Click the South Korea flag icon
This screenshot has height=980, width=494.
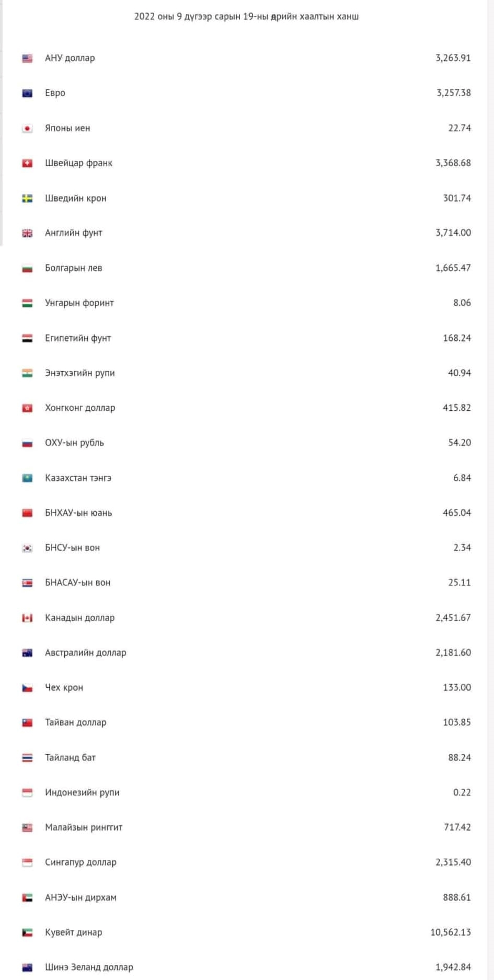click(x=27, y=548)
